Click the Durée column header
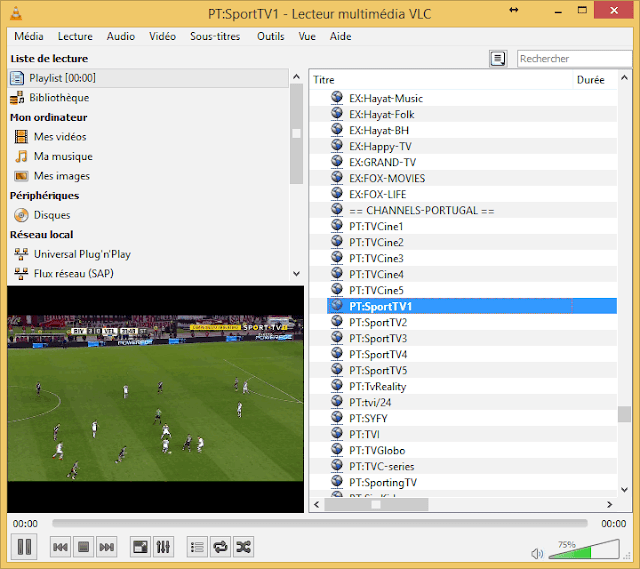Screen dimensions: 640x569 click(595, 80)
